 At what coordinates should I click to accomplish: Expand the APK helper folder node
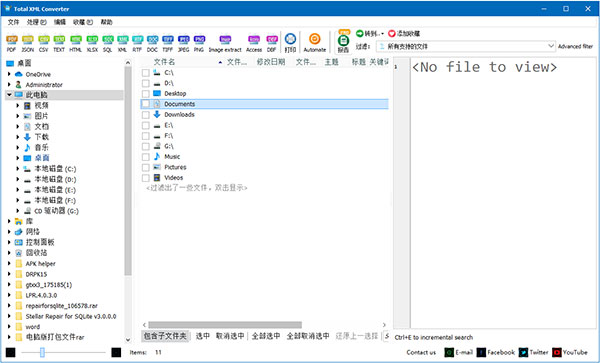[9, 264]
